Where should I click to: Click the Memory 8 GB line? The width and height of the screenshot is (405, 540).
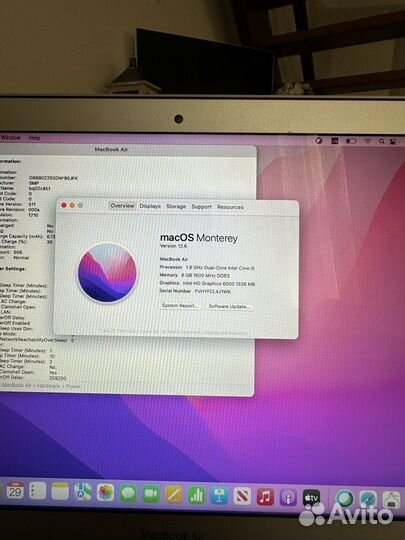tap(195, 276)
